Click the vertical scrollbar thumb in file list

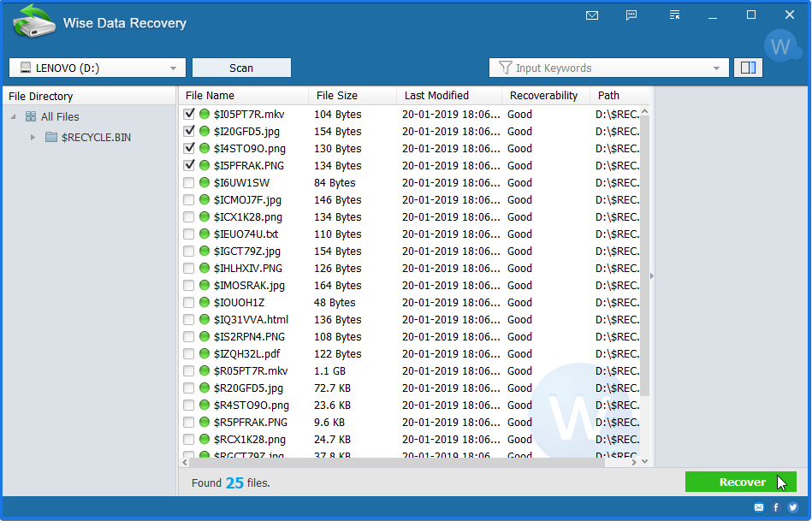(645, 255)
